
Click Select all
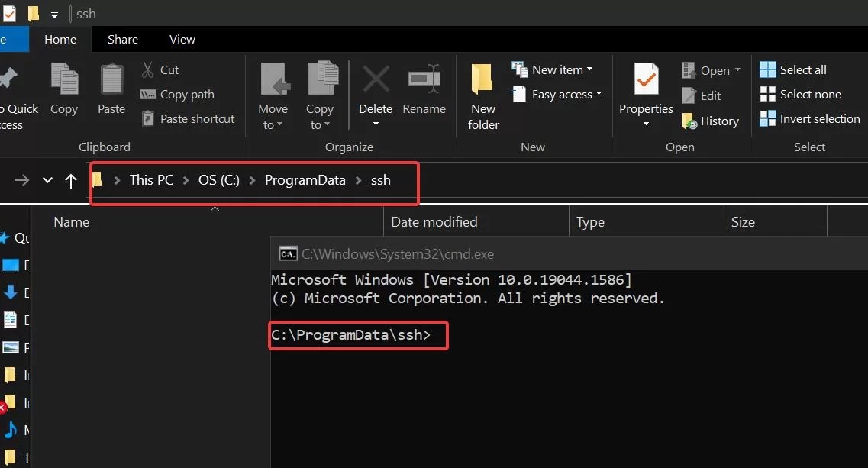coord(793,69)
